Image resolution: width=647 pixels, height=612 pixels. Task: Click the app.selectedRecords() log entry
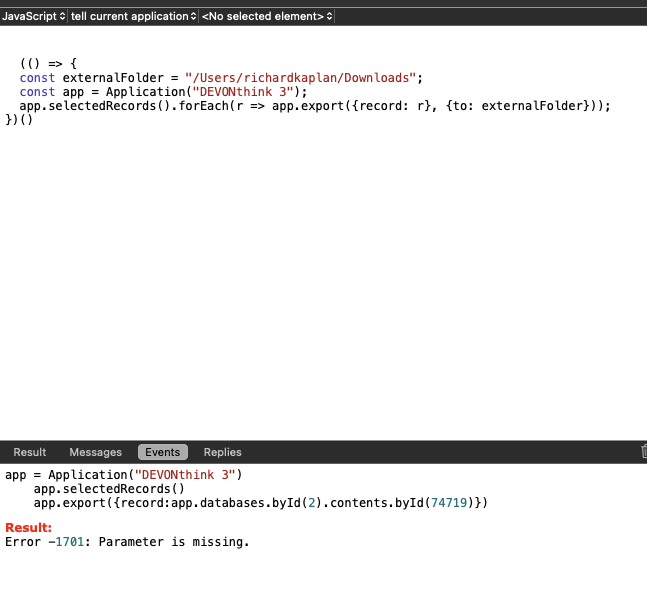(x=109, y=488)
